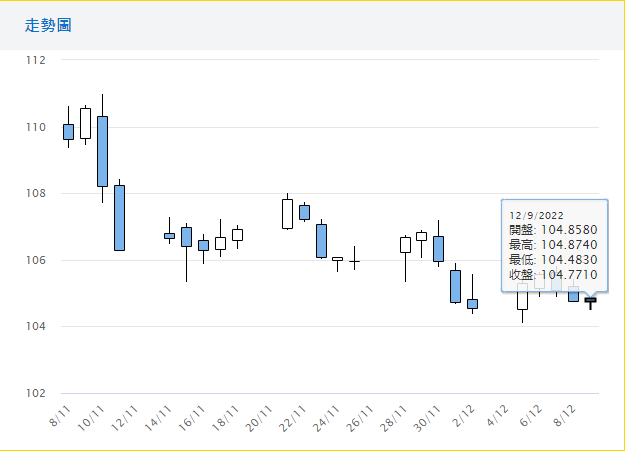Click the highlighted 9/12 black candlestick
Image resolution: width=627 pixels, height=453 pixels.
coord(590,300)
